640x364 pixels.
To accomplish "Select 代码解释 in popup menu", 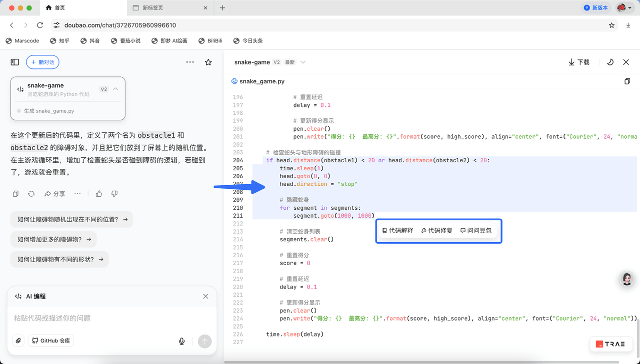I will click(x=398, y=231).
